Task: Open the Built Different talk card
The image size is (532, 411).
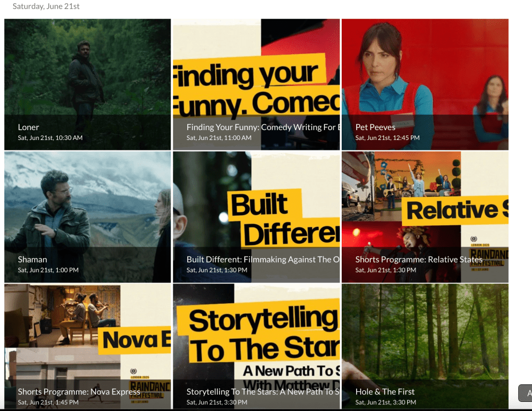Action: click(x=256, y=217)
